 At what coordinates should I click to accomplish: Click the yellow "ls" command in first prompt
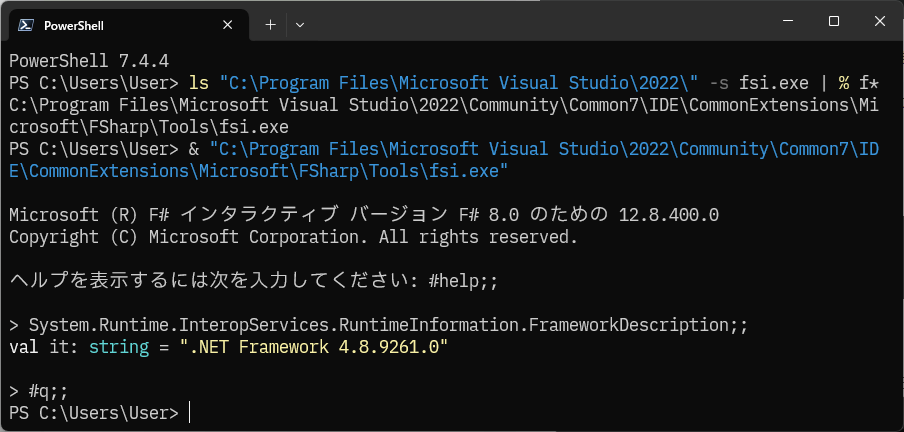199,83
